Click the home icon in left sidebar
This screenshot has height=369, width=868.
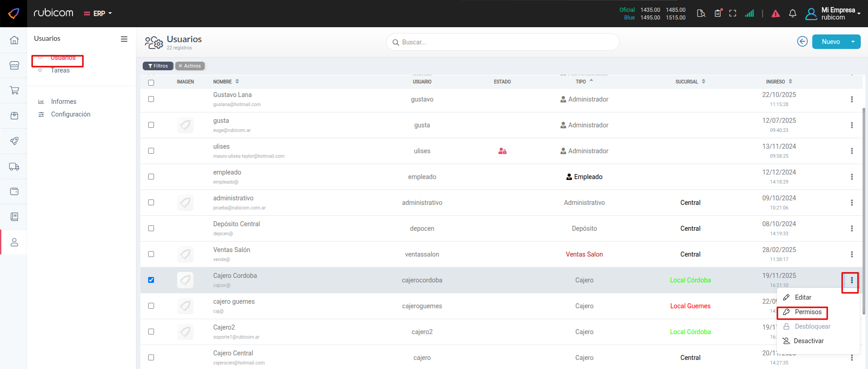[x=14, y=40]
